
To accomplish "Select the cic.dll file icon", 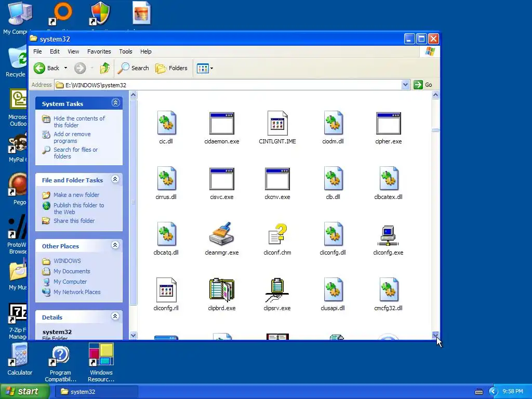I will [x=166, y=123].
